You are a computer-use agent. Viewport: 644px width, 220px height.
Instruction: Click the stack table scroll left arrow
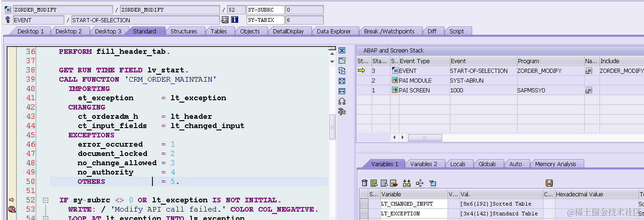coord(395,137)
